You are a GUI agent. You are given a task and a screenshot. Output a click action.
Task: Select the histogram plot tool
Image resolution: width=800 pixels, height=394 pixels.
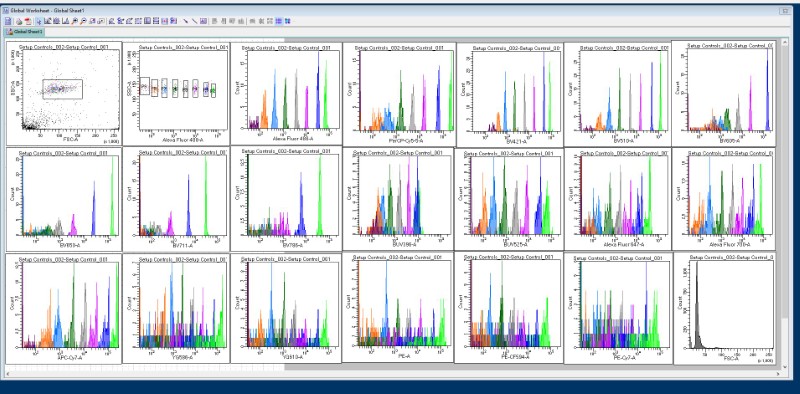[x=65, y=21]
